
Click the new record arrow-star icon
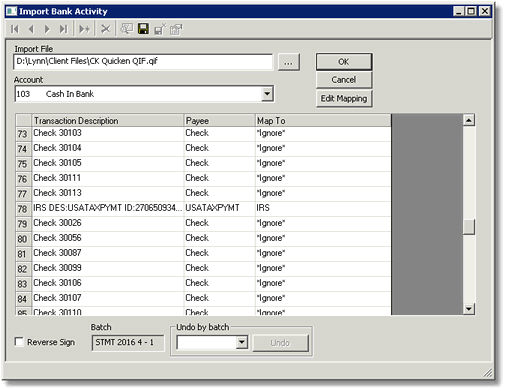[x=84, y=29]
